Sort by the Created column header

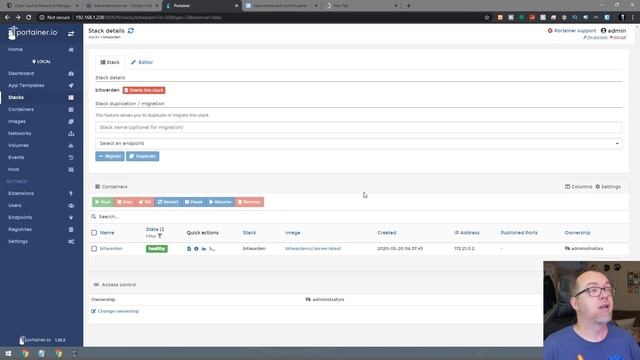[x=387, y=233]
